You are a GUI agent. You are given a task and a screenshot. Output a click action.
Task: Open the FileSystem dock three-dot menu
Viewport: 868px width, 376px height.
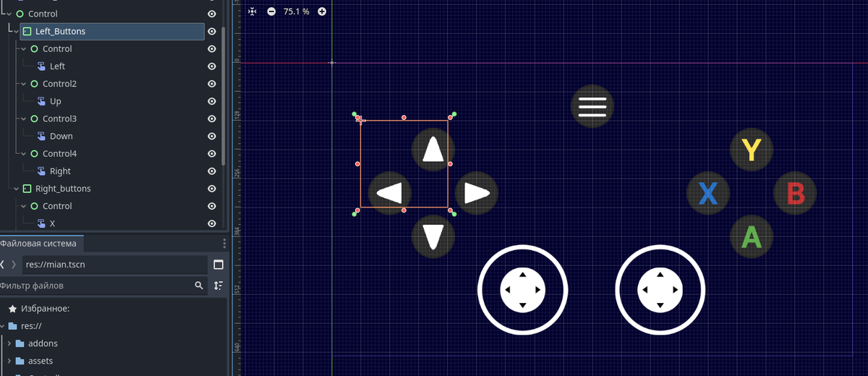(224, 244)
